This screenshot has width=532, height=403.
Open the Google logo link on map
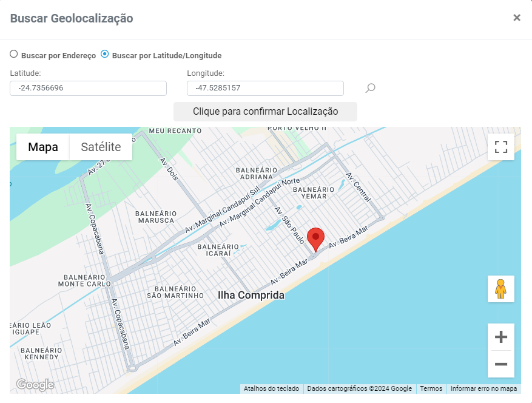[x=35, y=385]
